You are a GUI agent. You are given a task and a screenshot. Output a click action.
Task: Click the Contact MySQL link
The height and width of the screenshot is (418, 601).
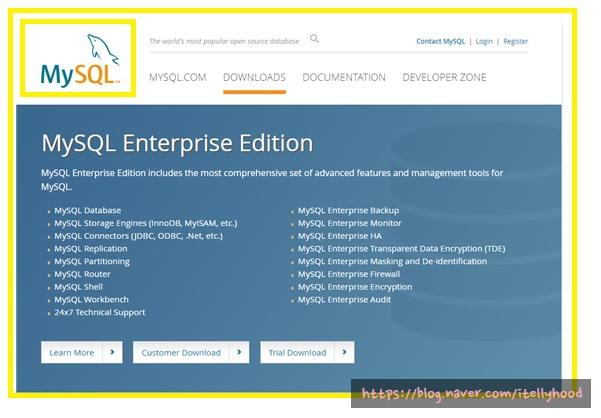(440, 41)
